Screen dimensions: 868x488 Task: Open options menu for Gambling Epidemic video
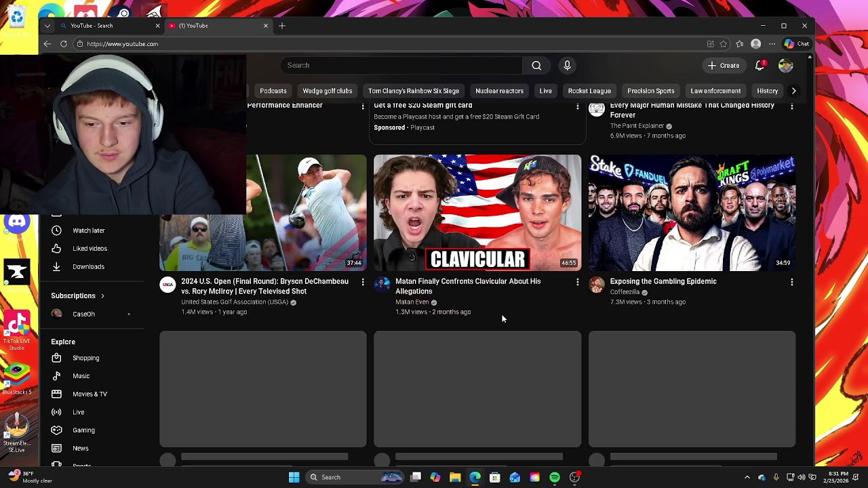pyautogui.click(x=792, y=282)
